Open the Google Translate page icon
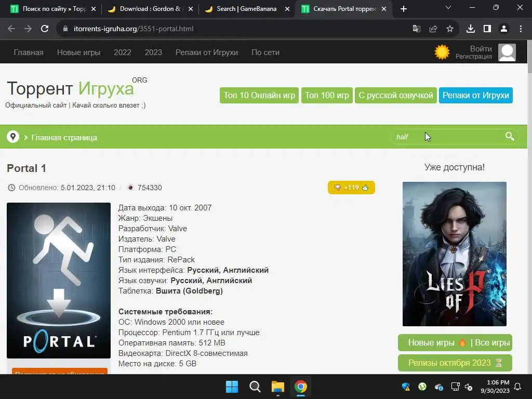Viewport: 532px width, 399px height. pyautogui.click(x=416, y=29)
